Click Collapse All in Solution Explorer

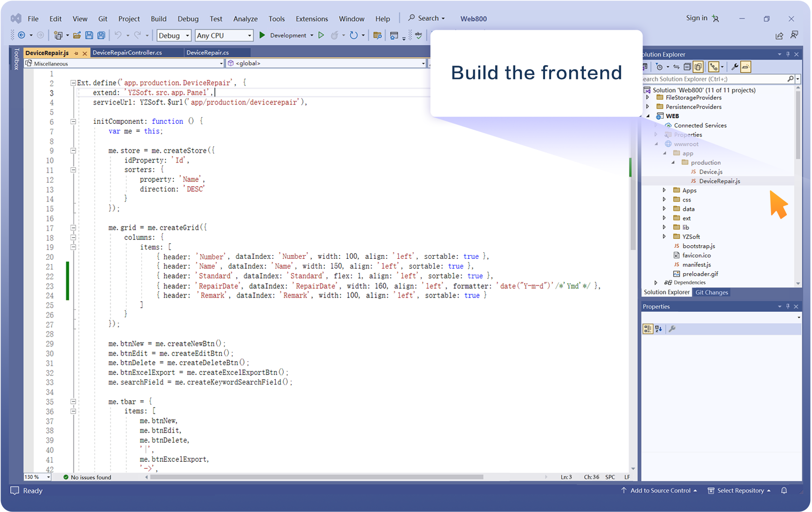(687, 67)
